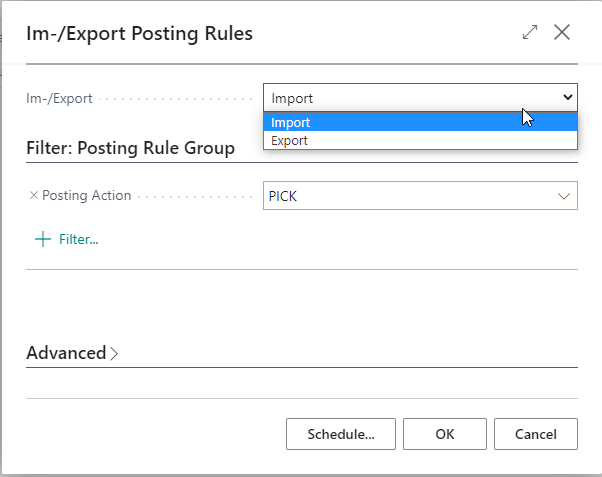Remove the Posting Action filter
602x477 pixels.
coord(34,195)
